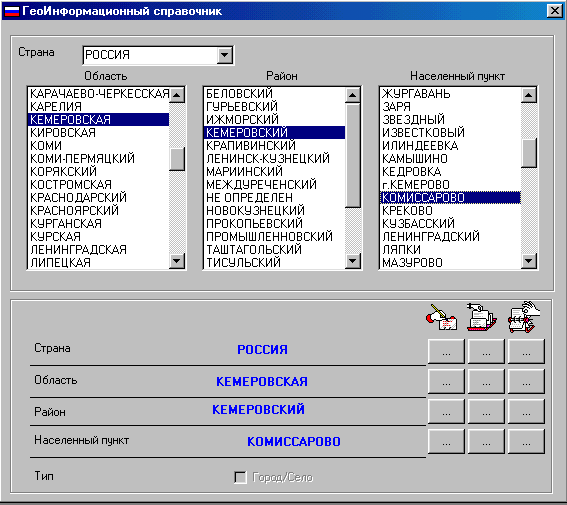This screenshot has height=505, width=567.
Task: Click the Населенный пункт list scrollbar thumb
Action: (x=529, y=153)
